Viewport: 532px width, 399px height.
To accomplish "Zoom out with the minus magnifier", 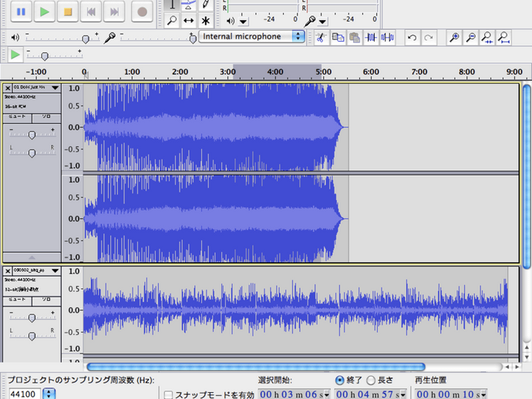I will pos(470,37).
